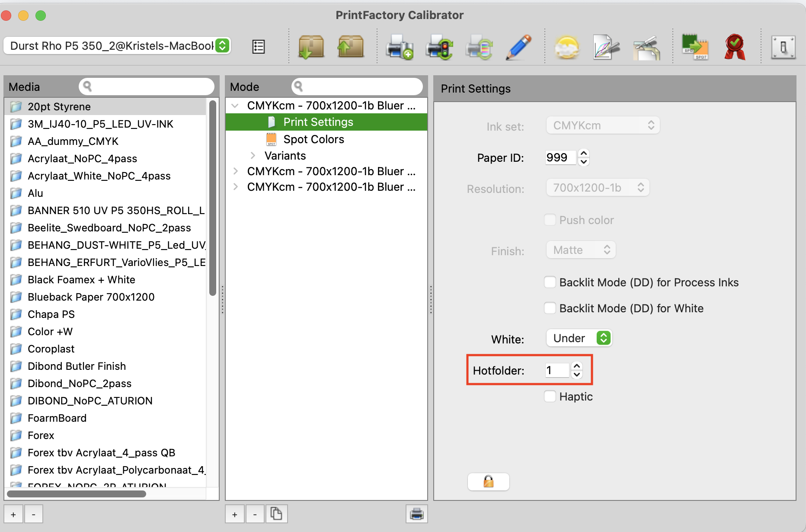The height and width of the screenshot is (532, 806).
Task: Collapse the first CMYKcm mode entry
Action: [235, 106]
